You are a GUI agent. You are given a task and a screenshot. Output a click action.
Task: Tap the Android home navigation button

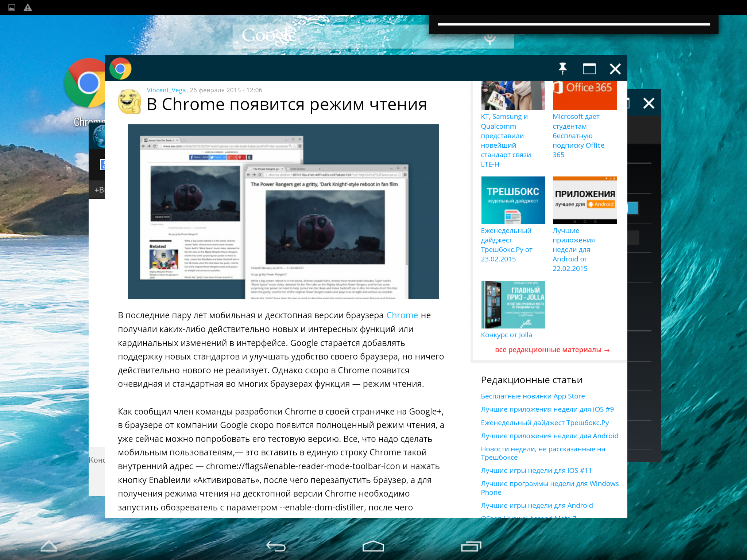click(373, 546)
